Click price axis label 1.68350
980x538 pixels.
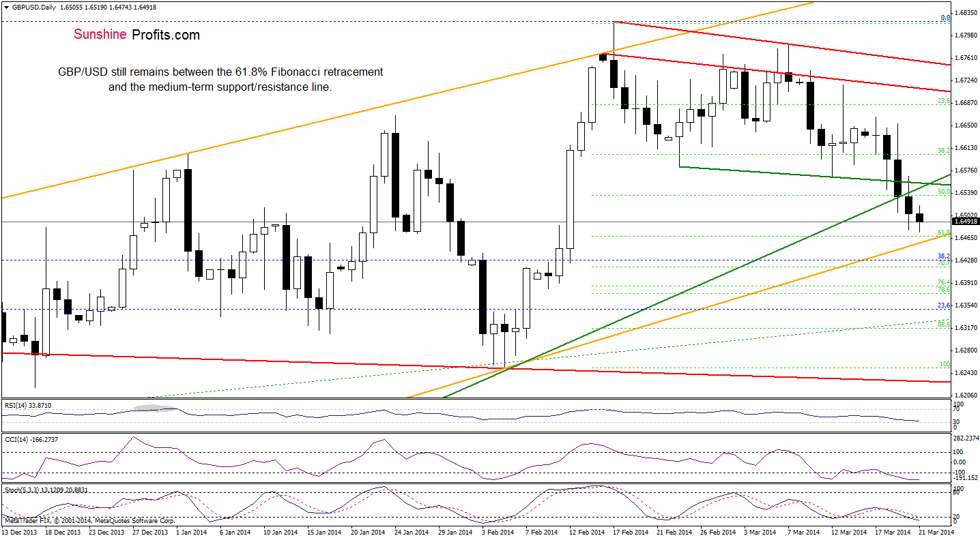click(966, 13)
